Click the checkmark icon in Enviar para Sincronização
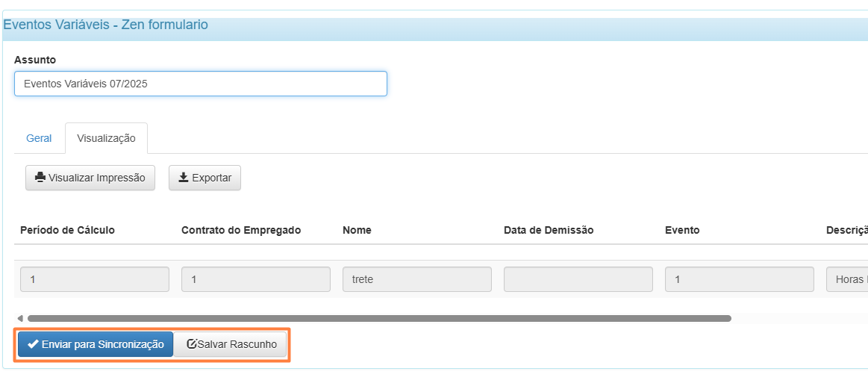Viewport: 868px width, 392px height. (x=33, y=344)
